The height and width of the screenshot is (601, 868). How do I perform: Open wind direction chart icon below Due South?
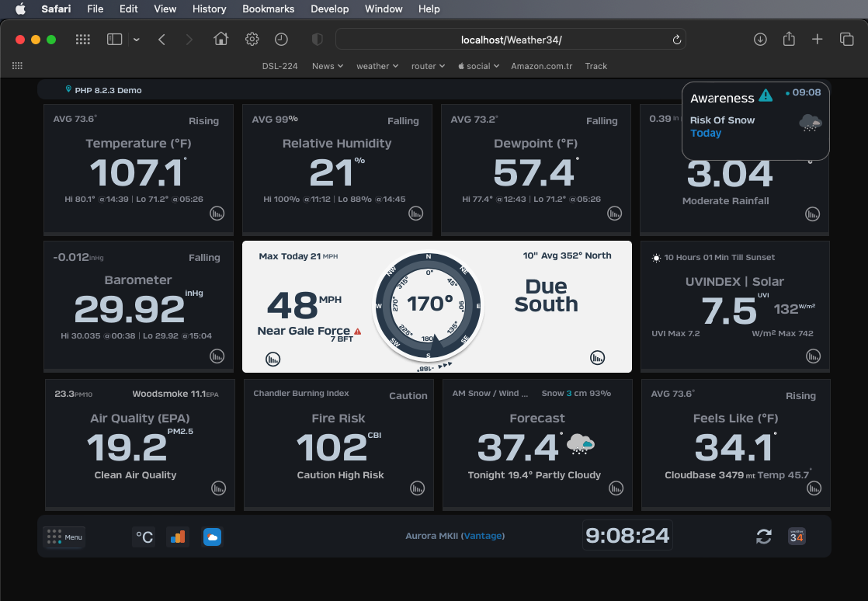[x=597, y=357]
